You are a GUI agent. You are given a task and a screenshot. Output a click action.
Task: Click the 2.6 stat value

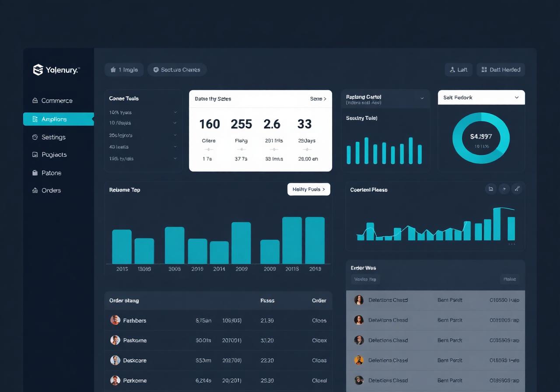[x=272, y=124]
